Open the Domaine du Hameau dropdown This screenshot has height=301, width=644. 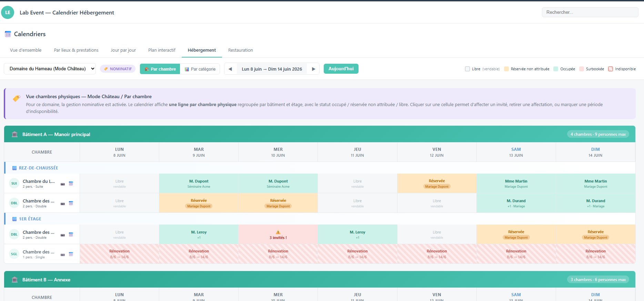coord(50,69)
